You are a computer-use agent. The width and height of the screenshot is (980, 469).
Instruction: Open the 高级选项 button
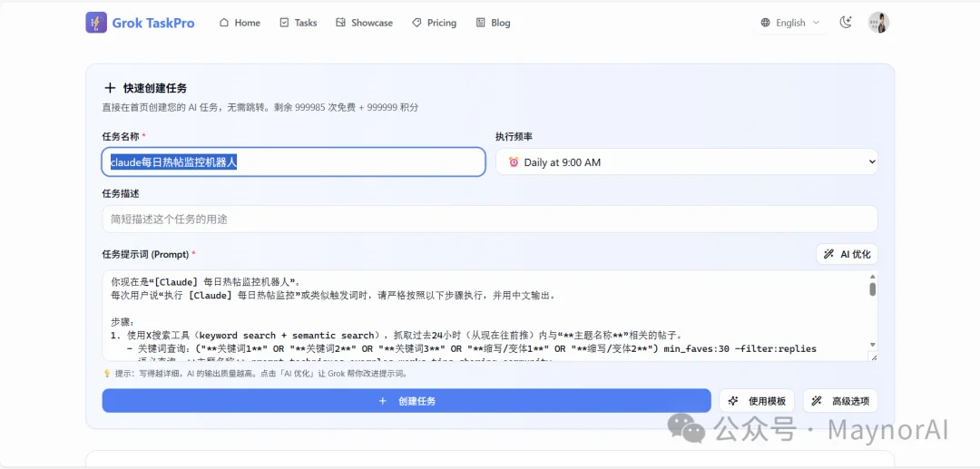pos(840,401)
